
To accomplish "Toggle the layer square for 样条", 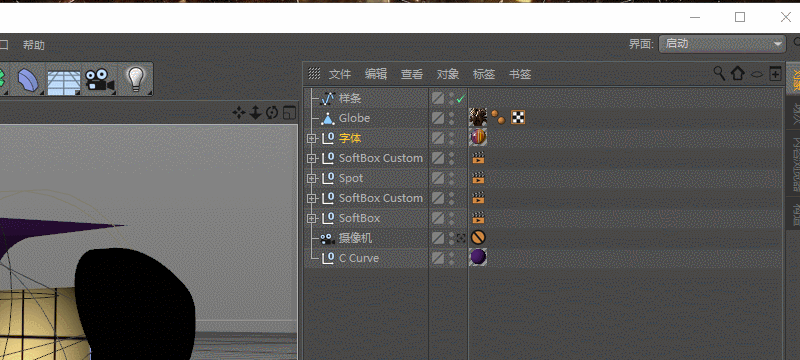I will click(x=438, y=98).
